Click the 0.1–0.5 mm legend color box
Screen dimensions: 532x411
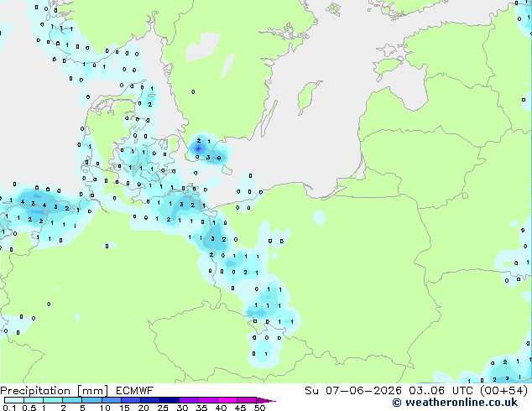tap(14, 400)
